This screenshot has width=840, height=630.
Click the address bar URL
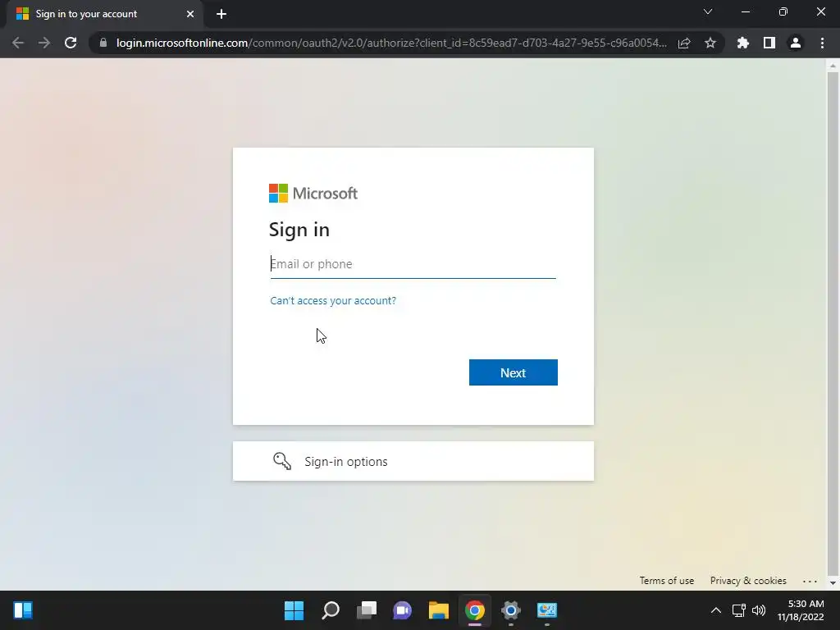click(x=391, y=43)
